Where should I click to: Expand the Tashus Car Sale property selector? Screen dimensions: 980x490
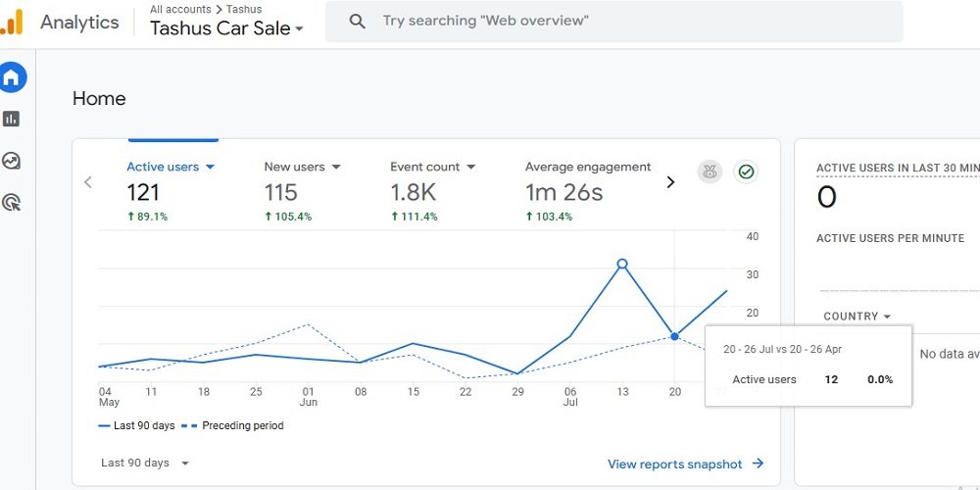226,28
